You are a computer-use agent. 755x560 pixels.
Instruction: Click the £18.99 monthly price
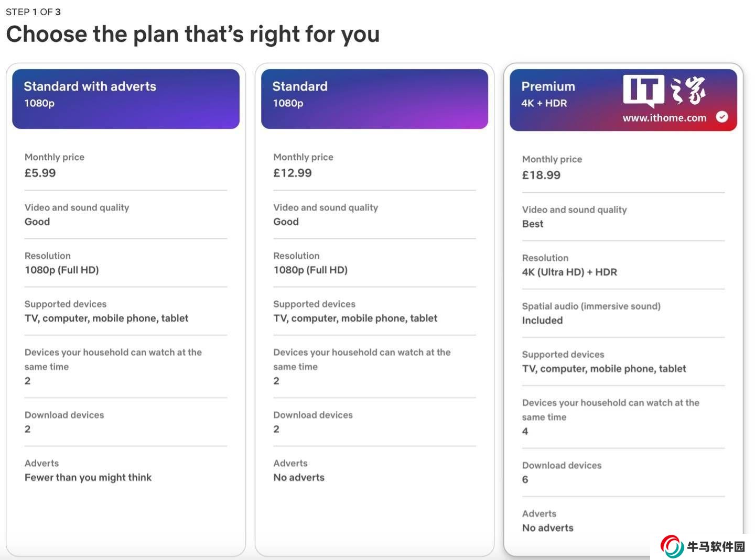(x=541, y=175)
